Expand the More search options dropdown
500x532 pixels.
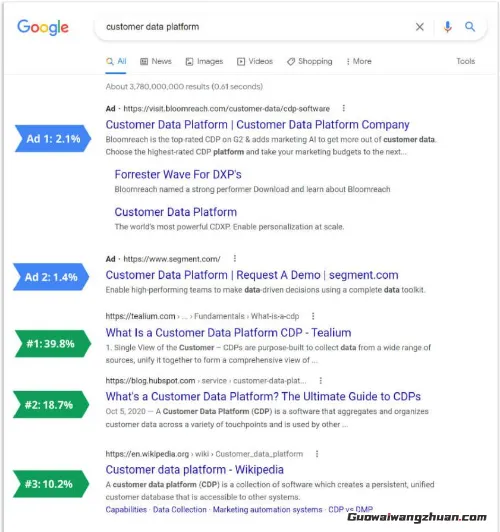(359, 61)
